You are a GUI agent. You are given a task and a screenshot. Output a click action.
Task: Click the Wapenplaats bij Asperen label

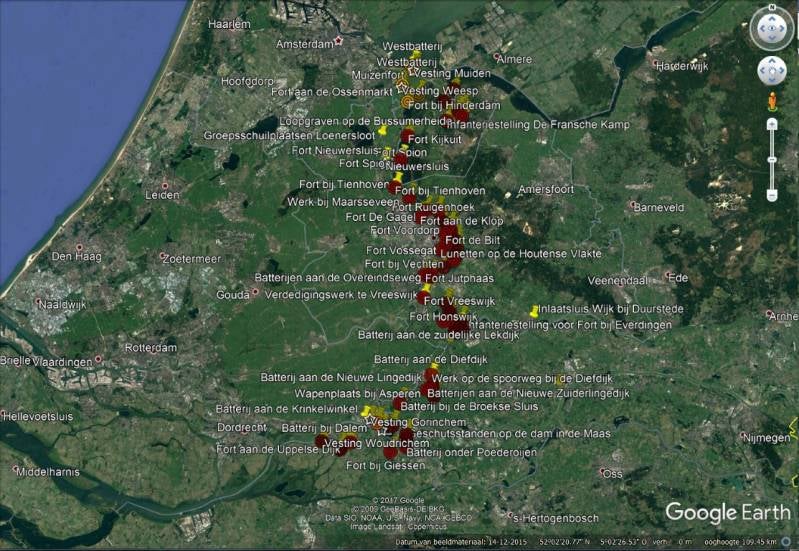[x=358, y=394]
